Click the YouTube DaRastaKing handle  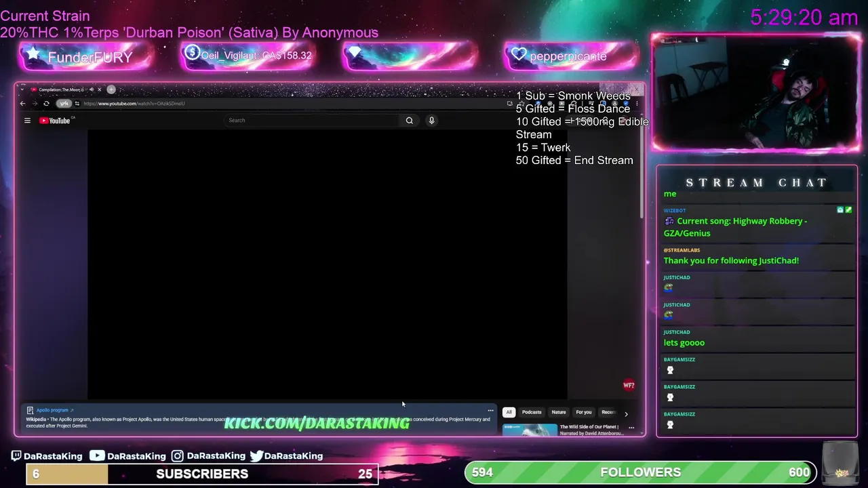pos(128,456)
